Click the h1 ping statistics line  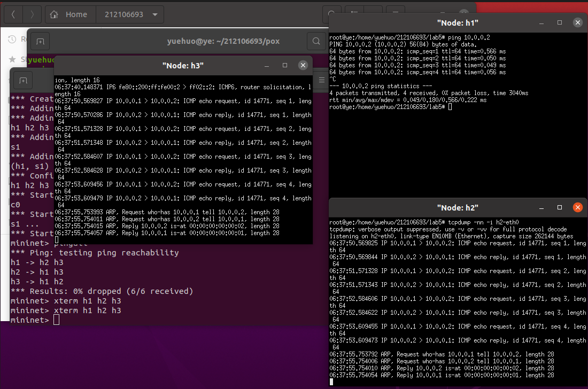[381, 86]
